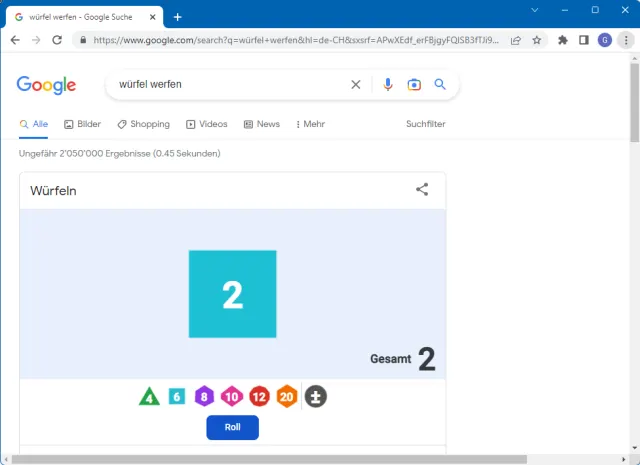640x465 pixels.
Task: Share this page from address bar
Action: click(516, 40)
